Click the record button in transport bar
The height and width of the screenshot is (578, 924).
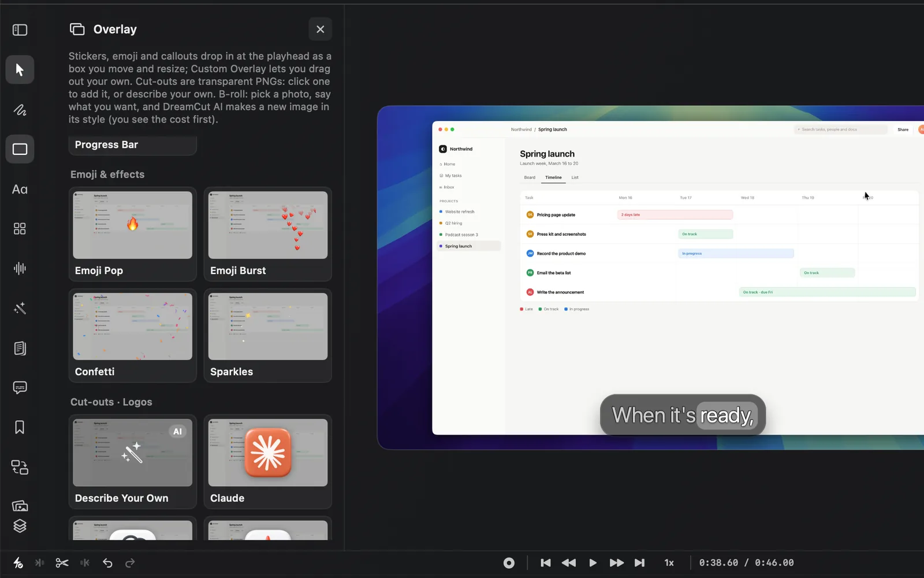(x=509, y=563)
